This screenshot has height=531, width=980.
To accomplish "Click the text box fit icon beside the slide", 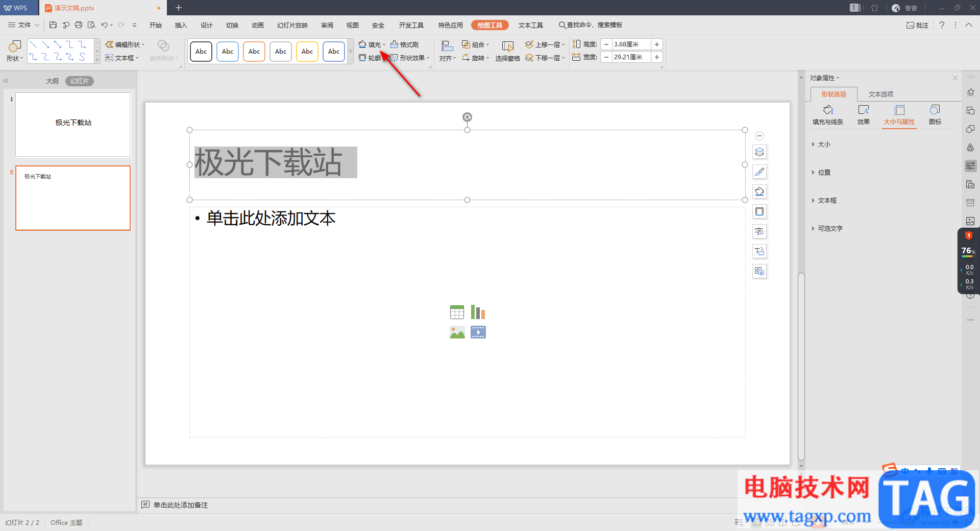I will point(759,251).
